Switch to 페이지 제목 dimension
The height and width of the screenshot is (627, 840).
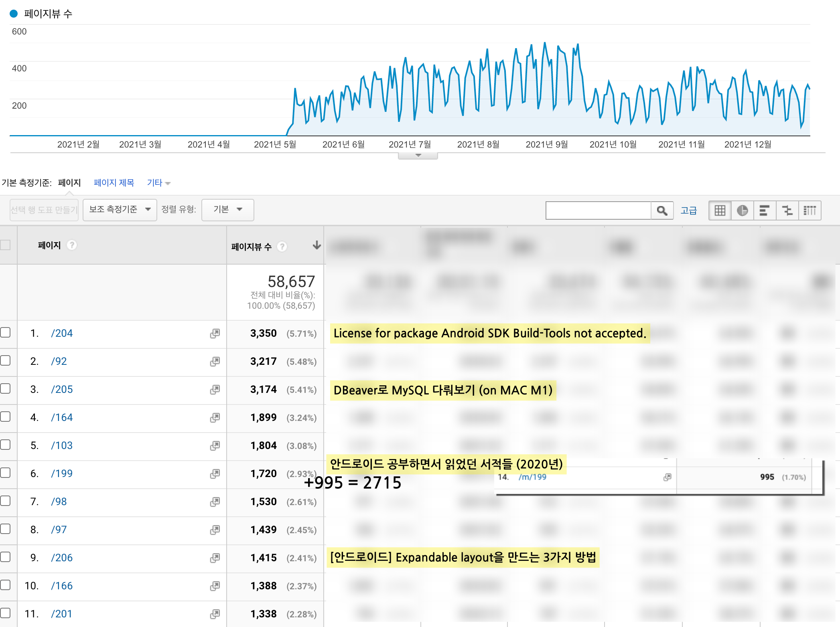(114, 183)
